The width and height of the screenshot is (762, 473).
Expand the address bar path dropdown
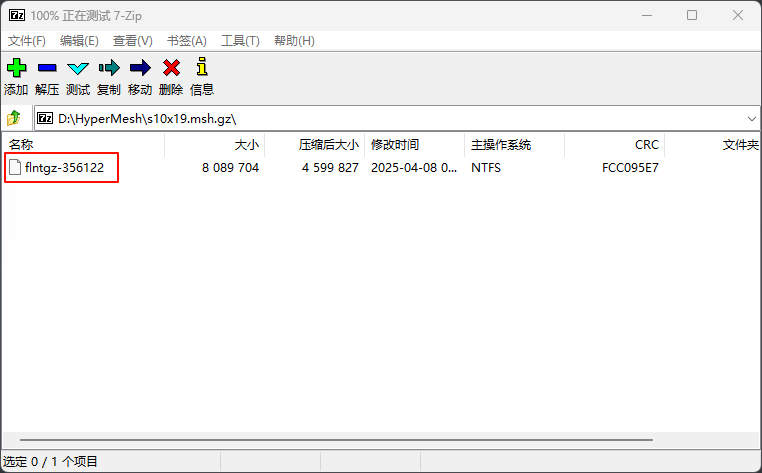[751, 119]
